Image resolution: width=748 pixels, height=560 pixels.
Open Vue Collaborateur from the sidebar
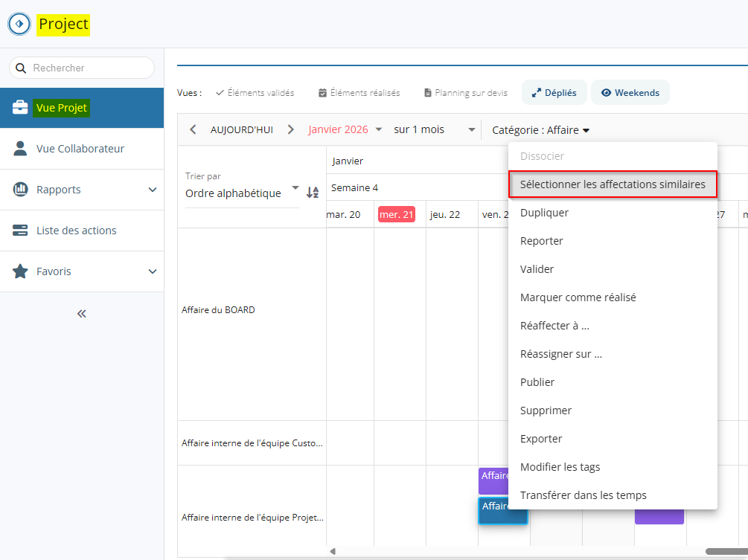click(x=80, y=149)
